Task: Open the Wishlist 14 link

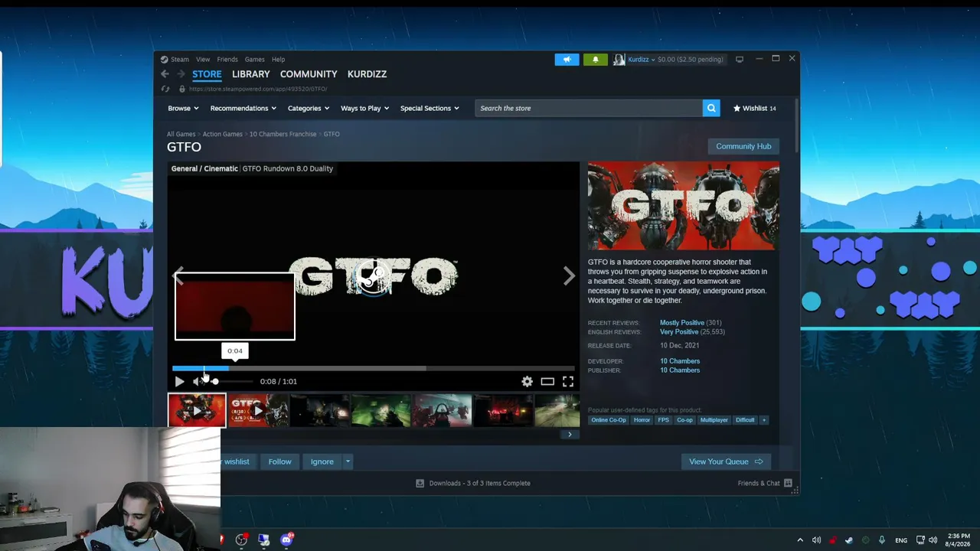Action: click(x=754, y=108)
